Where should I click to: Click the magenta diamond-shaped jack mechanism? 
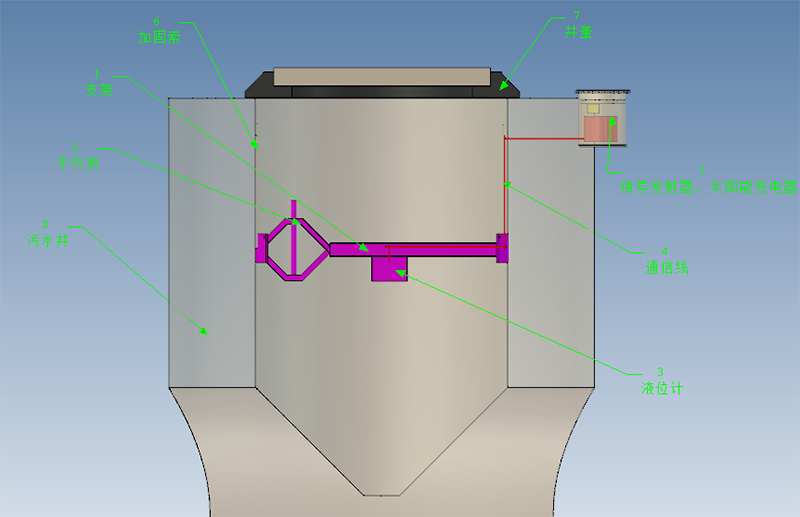coord(294,246)
